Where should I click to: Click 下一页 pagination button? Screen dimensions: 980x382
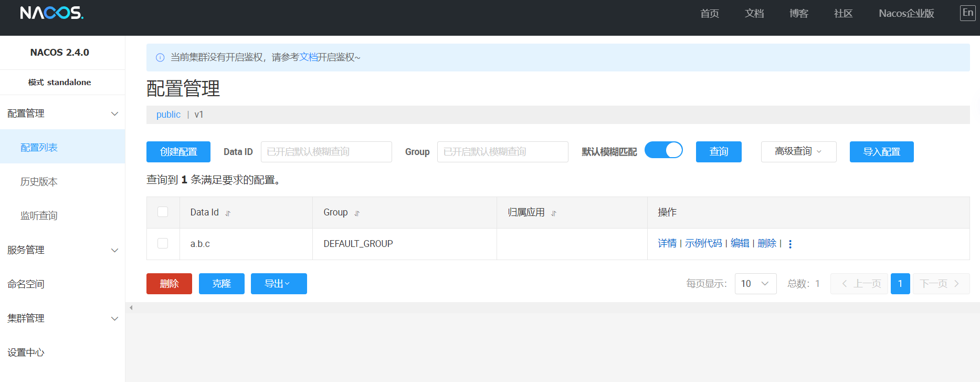point(941,284)
